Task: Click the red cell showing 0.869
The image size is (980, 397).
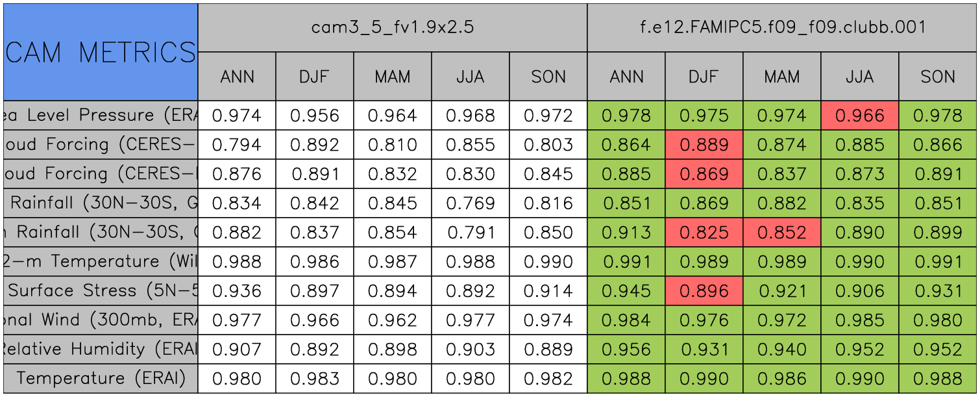Action: click(704, 174)
